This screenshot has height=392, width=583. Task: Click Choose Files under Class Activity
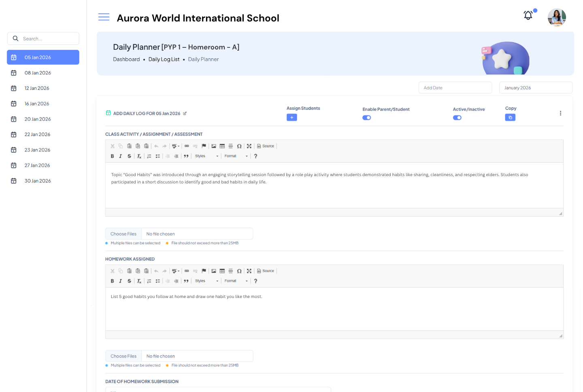(x=123, y=234)
